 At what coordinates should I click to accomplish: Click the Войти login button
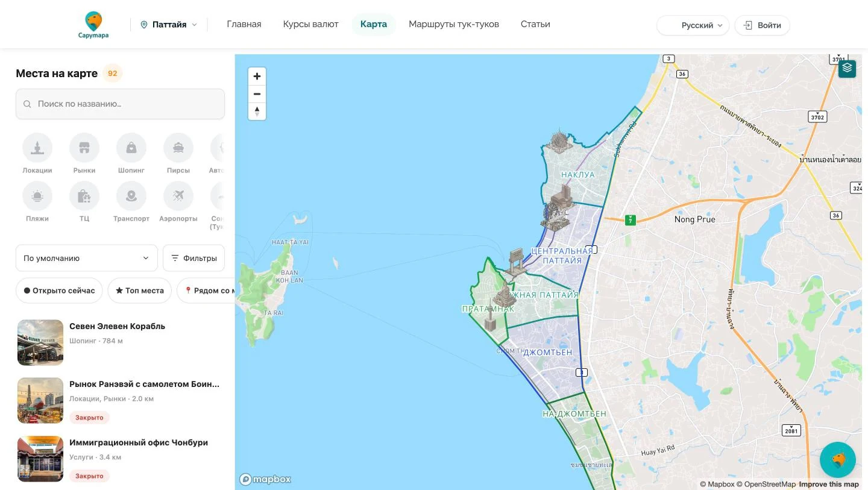tap(763, 25)
